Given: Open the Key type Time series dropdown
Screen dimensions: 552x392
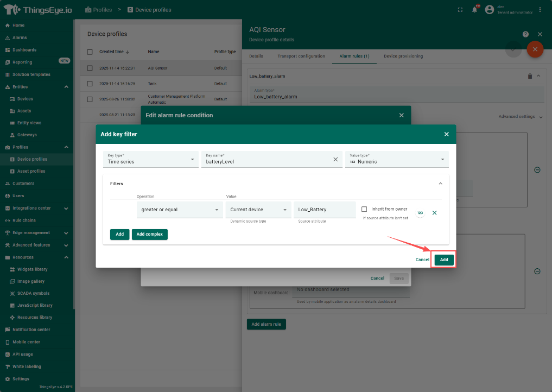Looking at the screenshot, I should tap(150, 159).
